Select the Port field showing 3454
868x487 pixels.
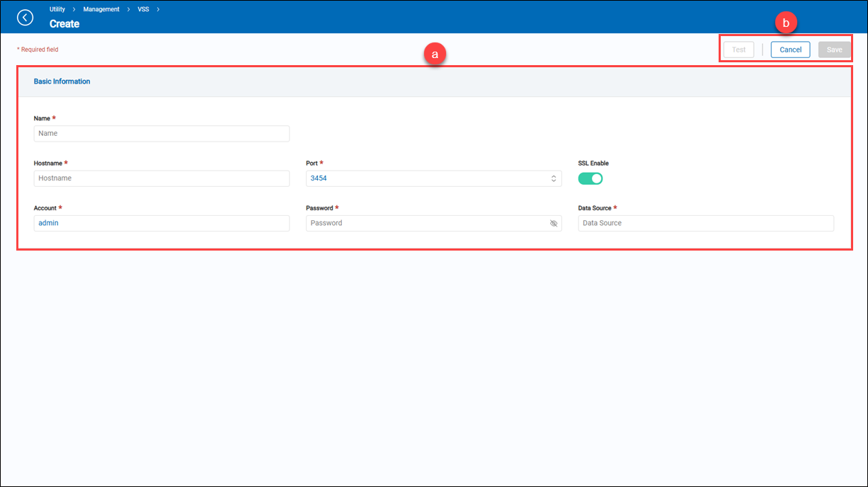coord(425,178)
